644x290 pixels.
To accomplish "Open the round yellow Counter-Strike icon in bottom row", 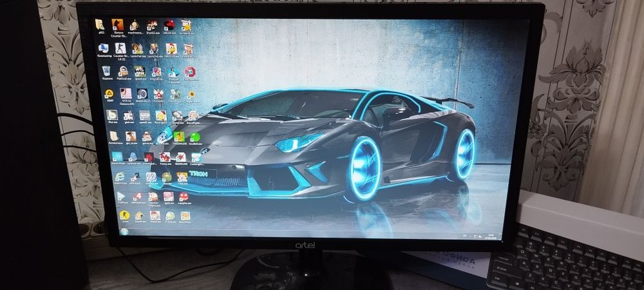I will click(x=124, y=215).
